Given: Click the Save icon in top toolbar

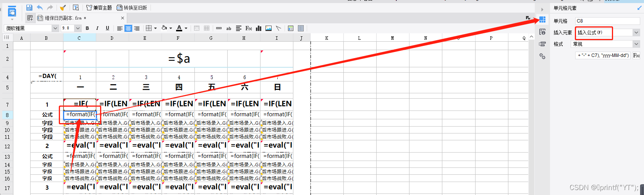Looking at the screenshot, I should click(x=29, y=8).
